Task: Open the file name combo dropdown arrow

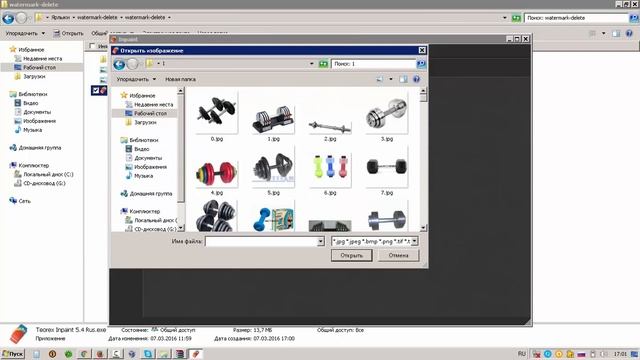Action: (x=320, y=242)
